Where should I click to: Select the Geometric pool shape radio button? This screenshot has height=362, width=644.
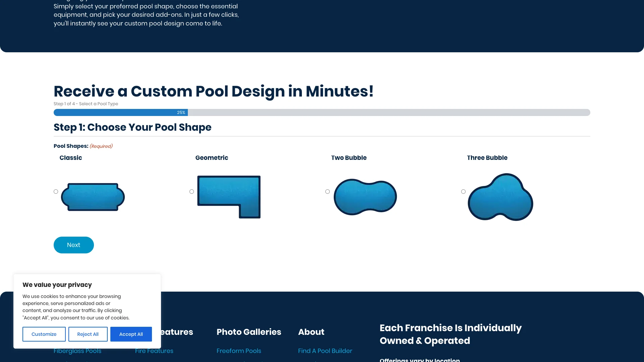[x=192, y=191]
